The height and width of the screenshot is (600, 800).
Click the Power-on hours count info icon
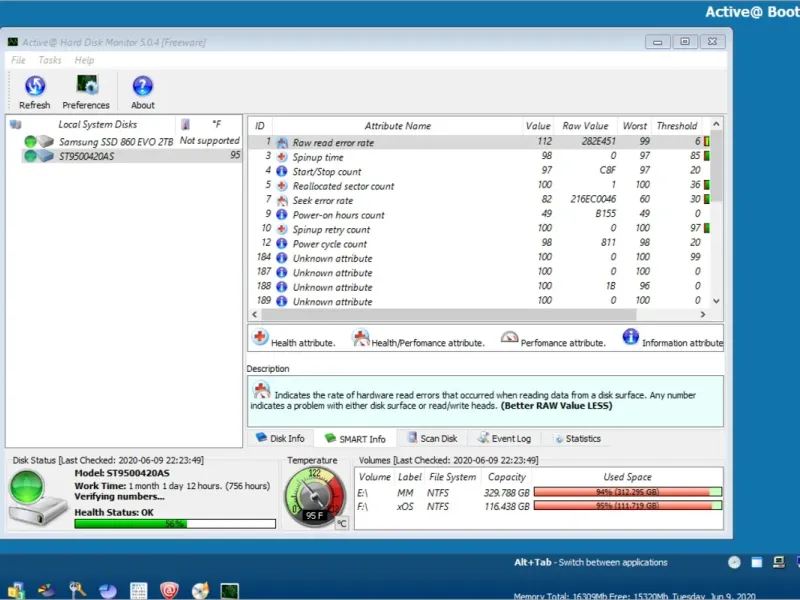(x=282, y=215)
